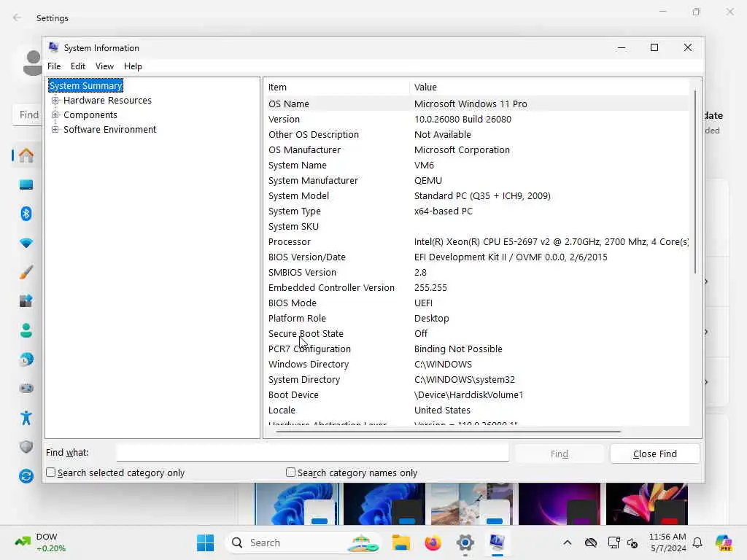Click the greyed Find button

coord(560,454)
